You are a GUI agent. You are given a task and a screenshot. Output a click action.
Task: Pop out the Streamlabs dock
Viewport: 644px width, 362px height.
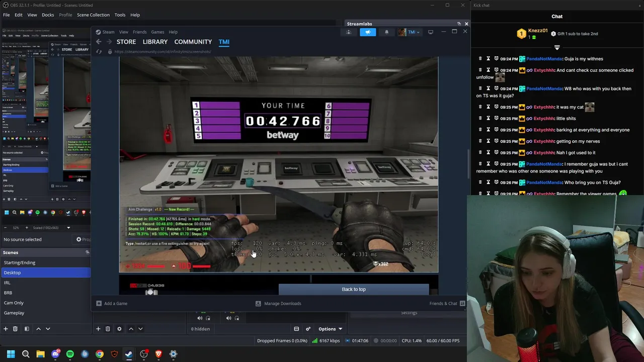tap(459, 24)
